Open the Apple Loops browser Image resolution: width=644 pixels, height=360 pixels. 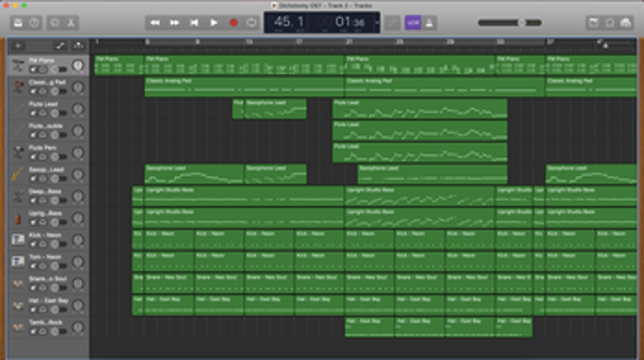[x=610, y=23]
